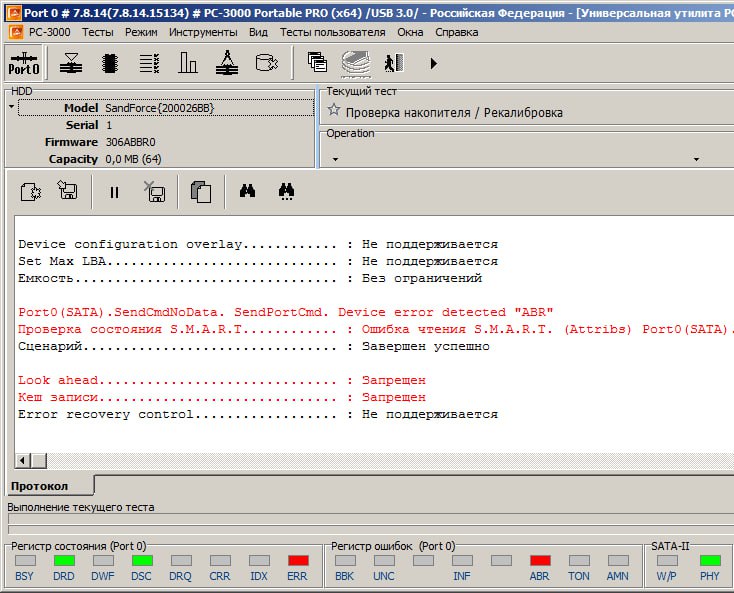Click the pause icon in log toolbar

pos(114,192)
